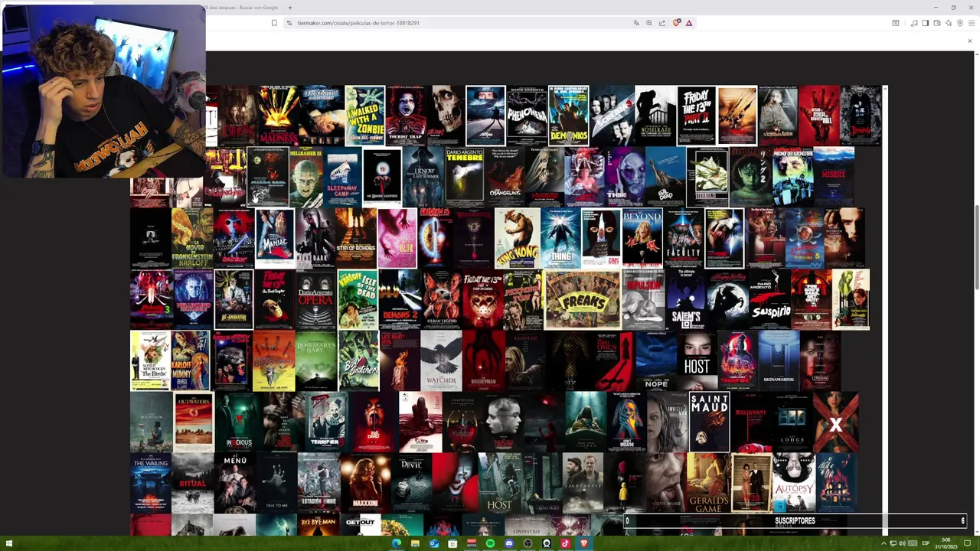The image size is (980, 551).
Task: Select the 'Misery' movie poster
Action: pos(834,177)
